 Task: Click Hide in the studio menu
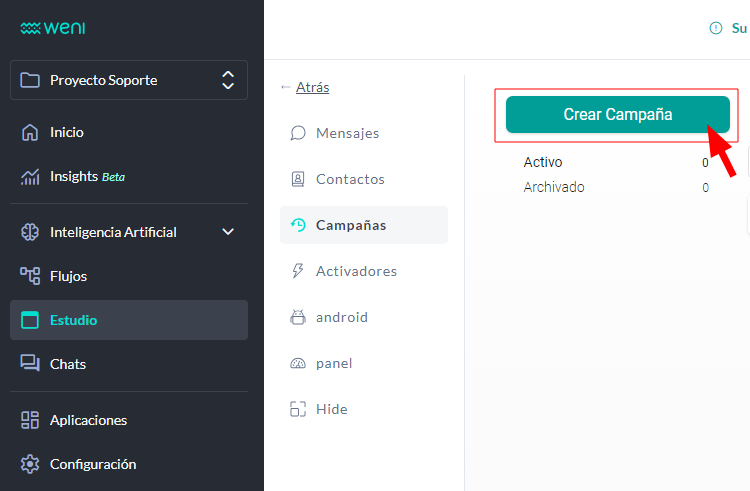[364, 409]
